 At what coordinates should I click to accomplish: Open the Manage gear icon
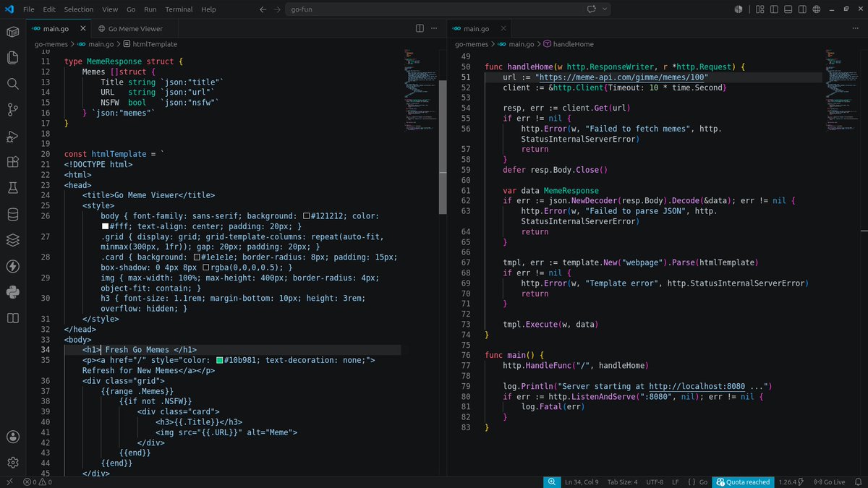click(x=12, y=463)
